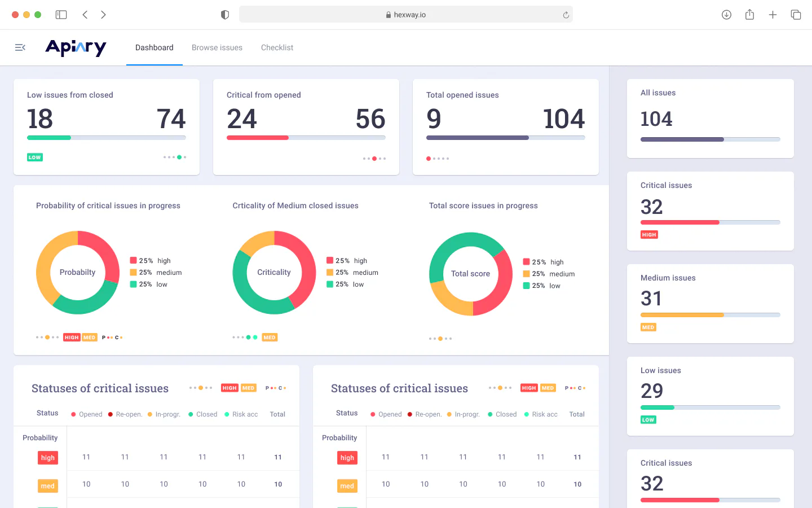
Task: Click the red progress bar under Critical from opened
Action: coord(258,138)
